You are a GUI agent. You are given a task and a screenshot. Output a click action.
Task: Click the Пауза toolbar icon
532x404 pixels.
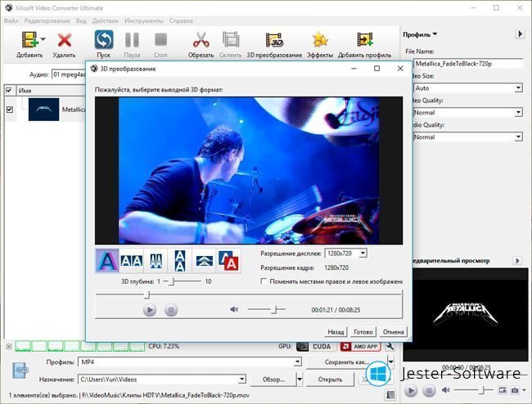pyautogui.click(x=132, y=39)
